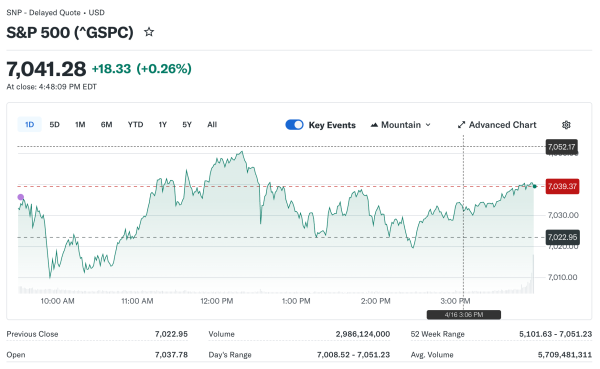Click the Day's Range value 7,008.52 - 7,051.23
This screenshot has height=369, width=600.
tap(353, 355)
